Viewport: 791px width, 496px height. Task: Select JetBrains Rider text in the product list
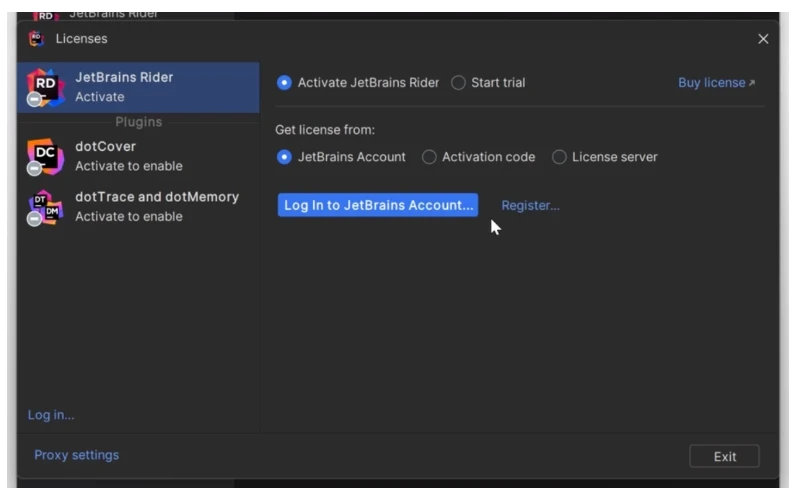(x=124, y=77)
